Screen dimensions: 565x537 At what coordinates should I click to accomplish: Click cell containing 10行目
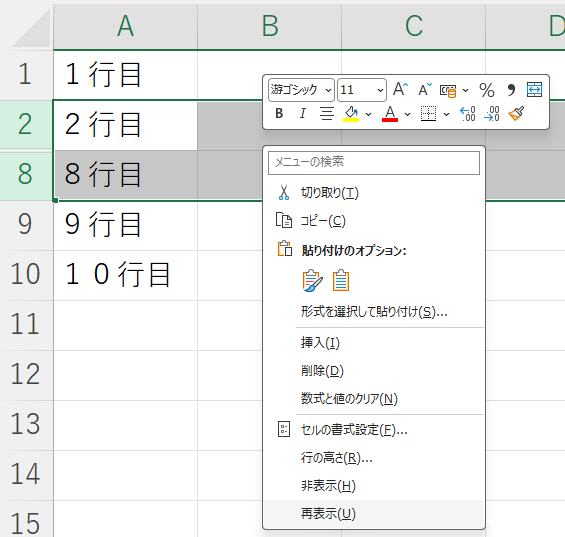(x=125, y=275)
